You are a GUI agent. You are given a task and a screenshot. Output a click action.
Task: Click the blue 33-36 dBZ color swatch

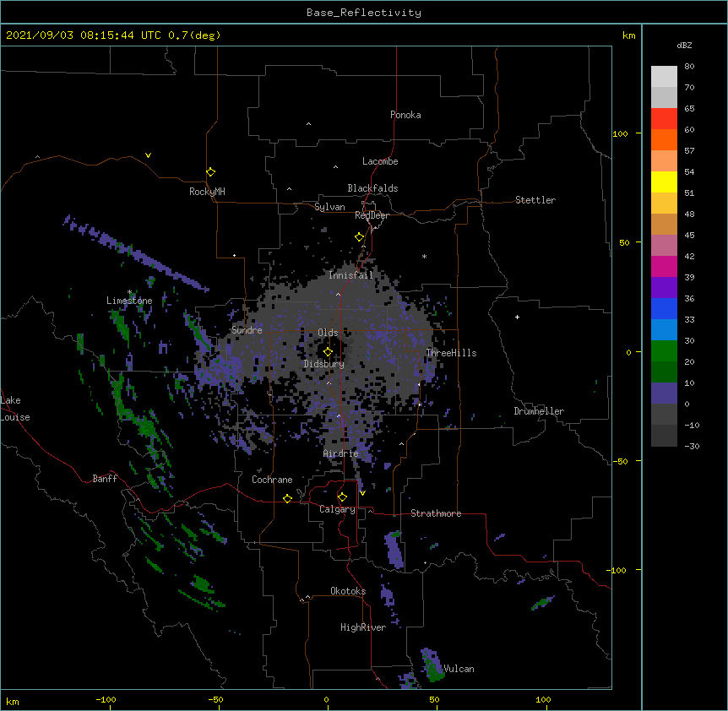(664, 308)
